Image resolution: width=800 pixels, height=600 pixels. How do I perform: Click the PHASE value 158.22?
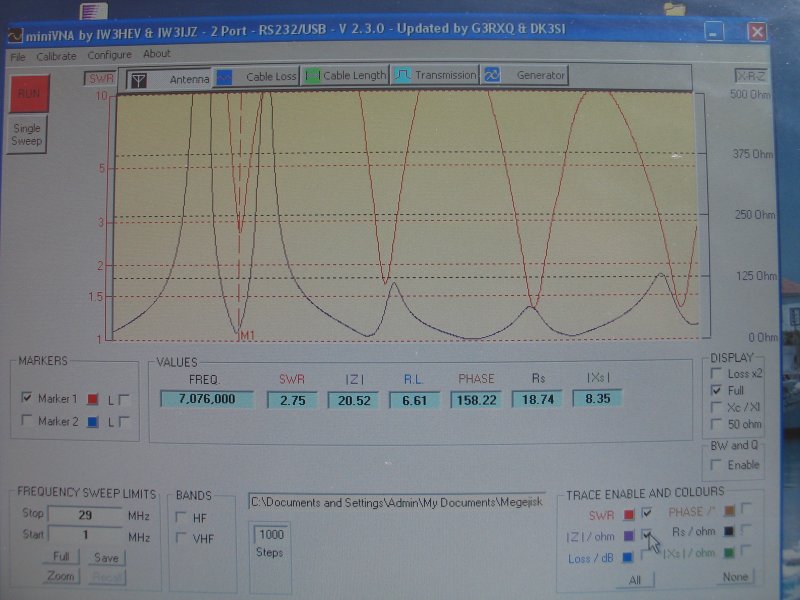(476, 399)
